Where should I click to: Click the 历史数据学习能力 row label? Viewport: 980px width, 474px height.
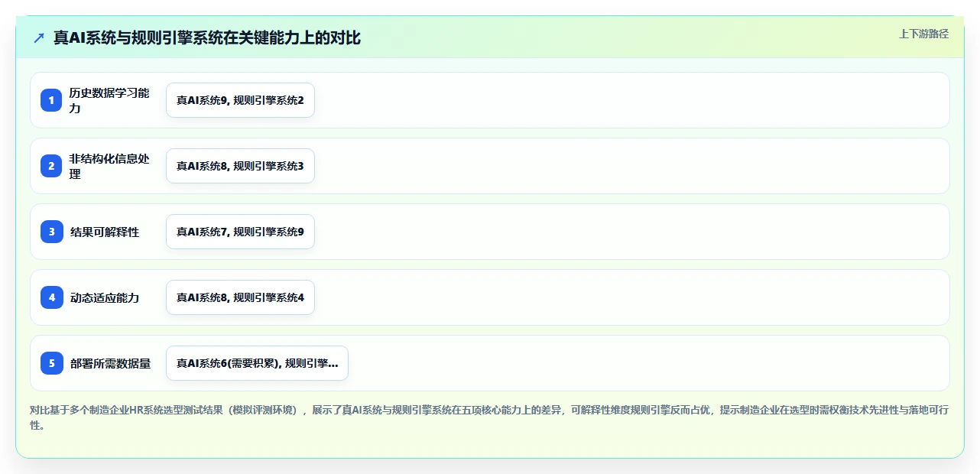109,100
